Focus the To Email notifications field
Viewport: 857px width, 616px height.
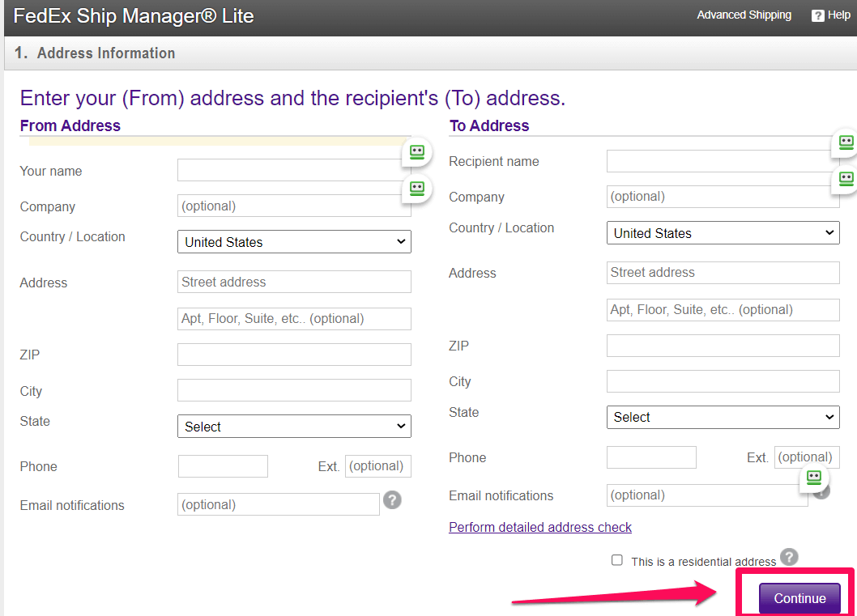click(x=707, y=495)
